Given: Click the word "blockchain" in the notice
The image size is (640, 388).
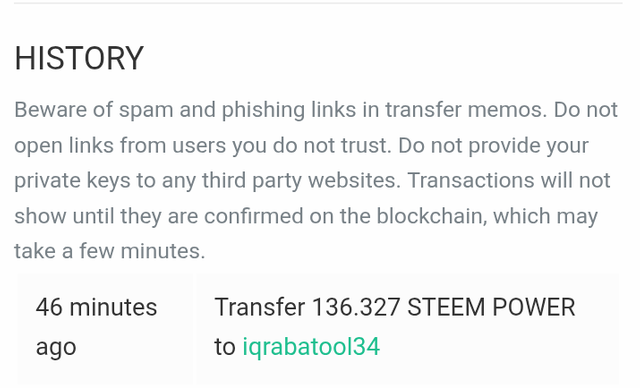Looking at the screenshot, I should pos(431,216).
